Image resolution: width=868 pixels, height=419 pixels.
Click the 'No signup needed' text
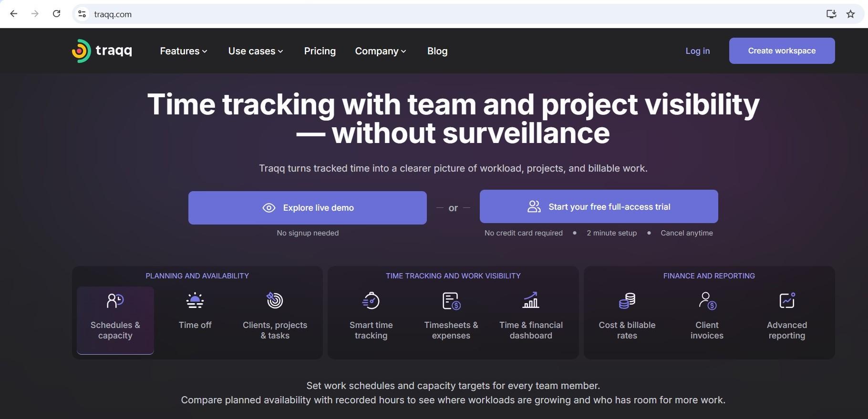click(308, 233)
